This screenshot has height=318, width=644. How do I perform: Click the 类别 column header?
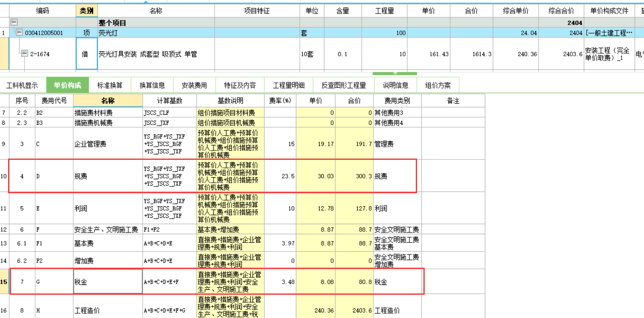coord(86,11)
